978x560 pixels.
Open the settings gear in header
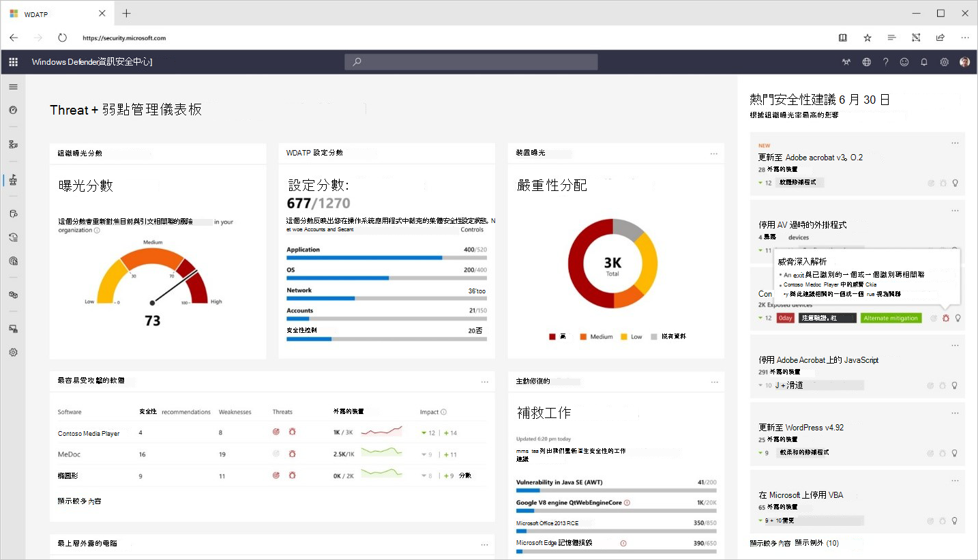(945, 62)
